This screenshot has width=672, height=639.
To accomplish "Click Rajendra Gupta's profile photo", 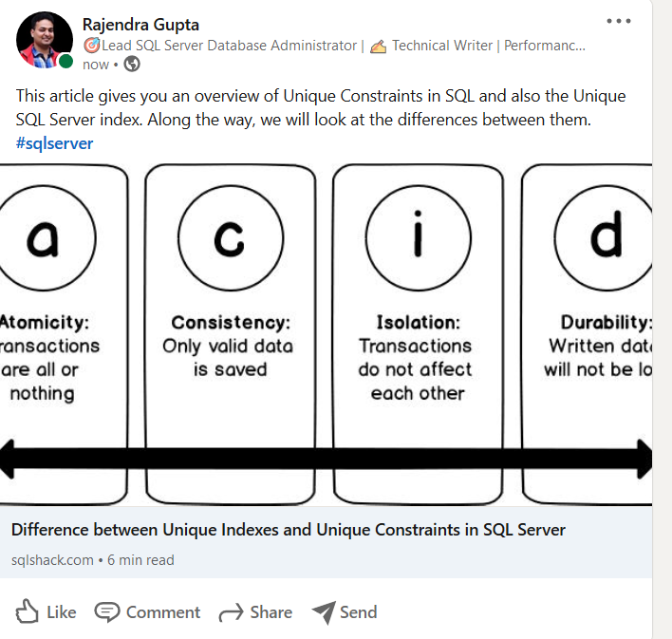I will (x=44, y=40).
